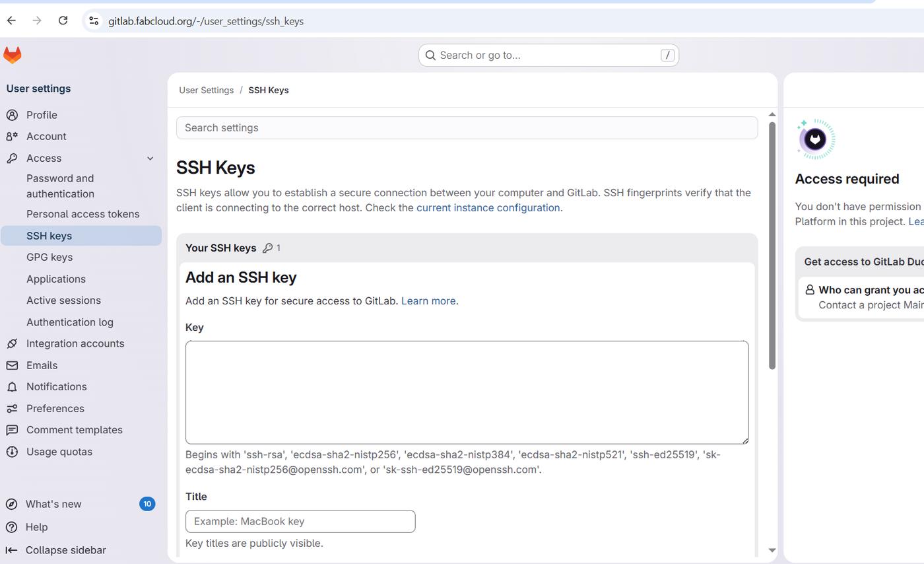Image resolution: width=924 pixels, height=564 pixels.
Task: Open site information icon in address bar
Action: pos(94,21)
